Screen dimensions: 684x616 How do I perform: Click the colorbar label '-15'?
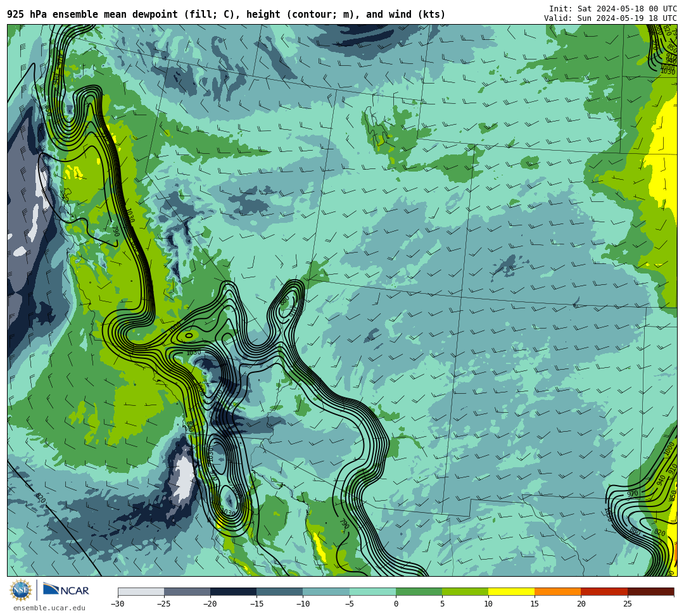[256, 604]
